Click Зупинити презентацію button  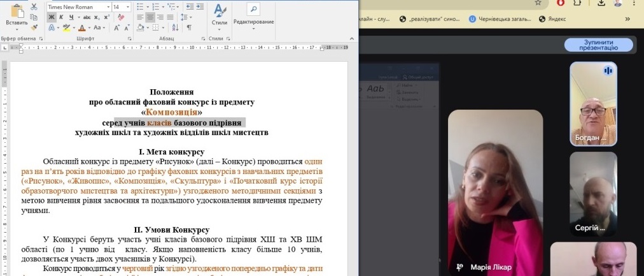coord(598,45)
